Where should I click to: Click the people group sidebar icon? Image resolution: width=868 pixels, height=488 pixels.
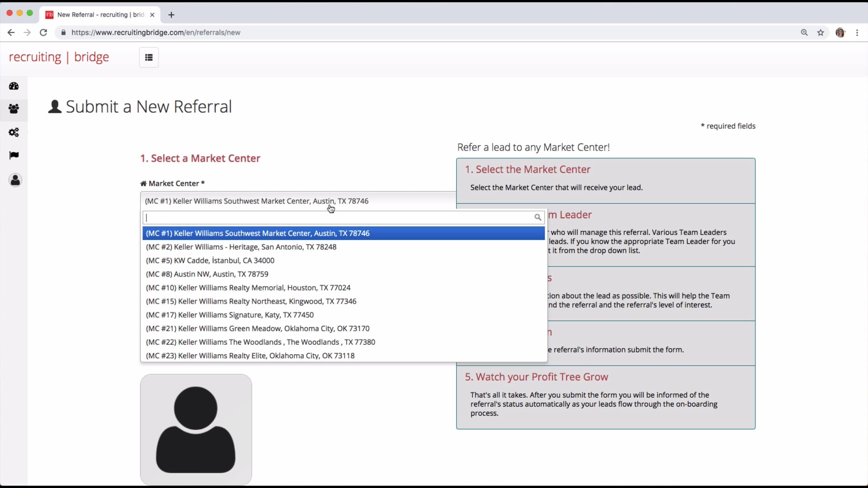(14, 109)
